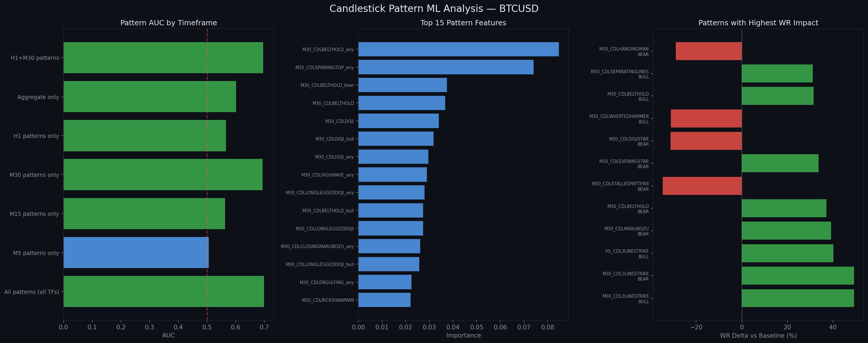868x343 pixels.
Task: Click the WR Delta vs Baseline axis label
Action: point(758,335)
